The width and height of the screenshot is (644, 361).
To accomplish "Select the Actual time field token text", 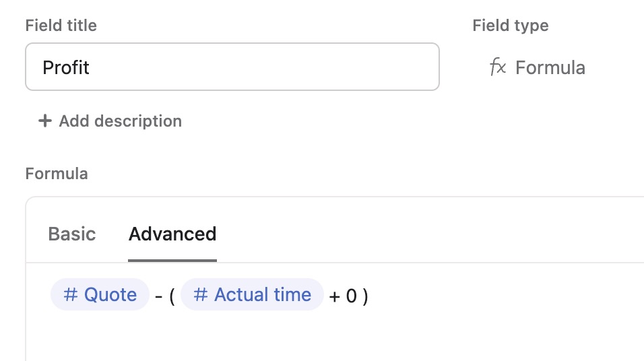I will tap(263, 295).
